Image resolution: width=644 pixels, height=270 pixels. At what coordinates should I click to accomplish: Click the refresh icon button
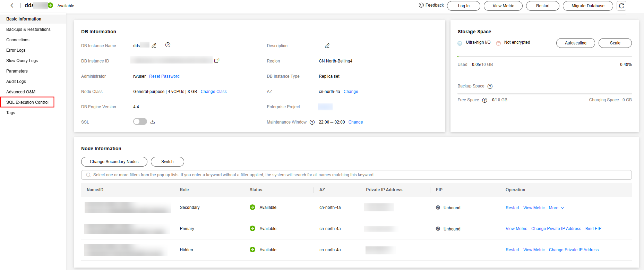621,6
